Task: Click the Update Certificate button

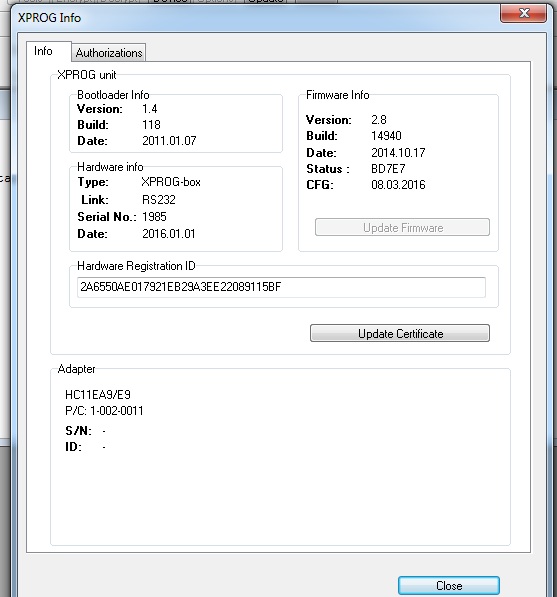Action: [x=400, y=333]
